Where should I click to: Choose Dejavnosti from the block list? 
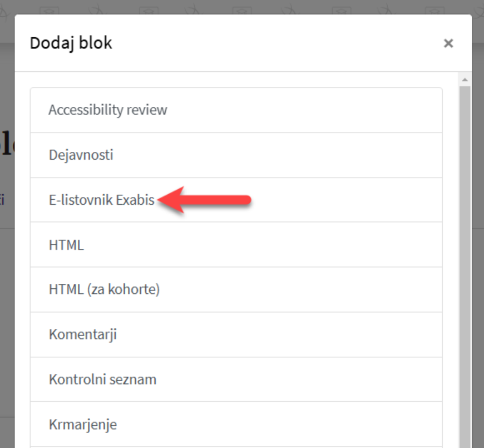coord(81,155)
